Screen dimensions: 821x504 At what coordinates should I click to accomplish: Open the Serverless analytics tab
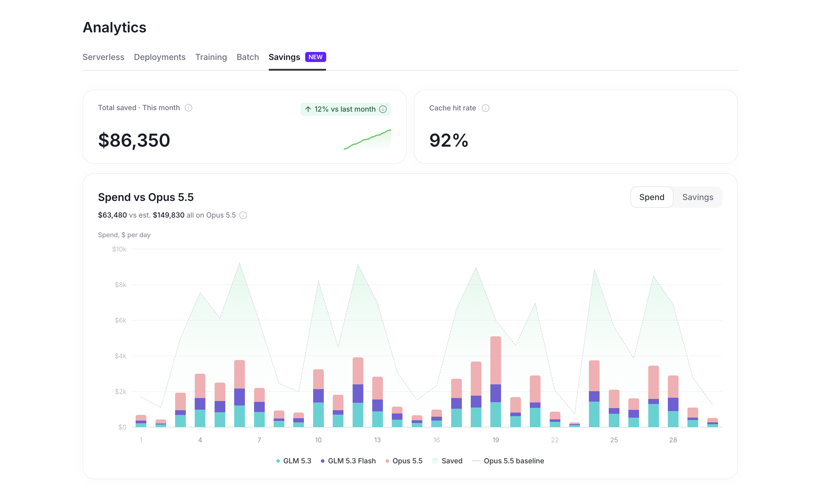click(x=103, y=57)
